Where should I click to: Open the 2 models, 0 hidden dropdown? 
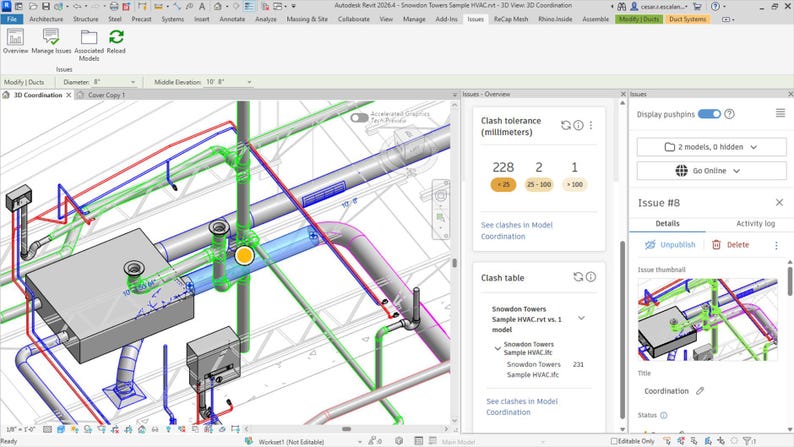pos(711,147)
